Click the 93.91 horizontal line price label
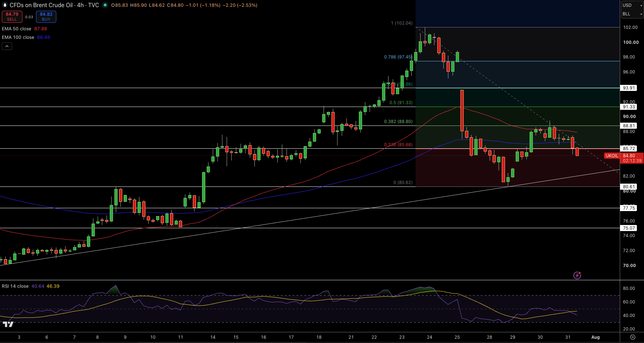 pos(629,88)
